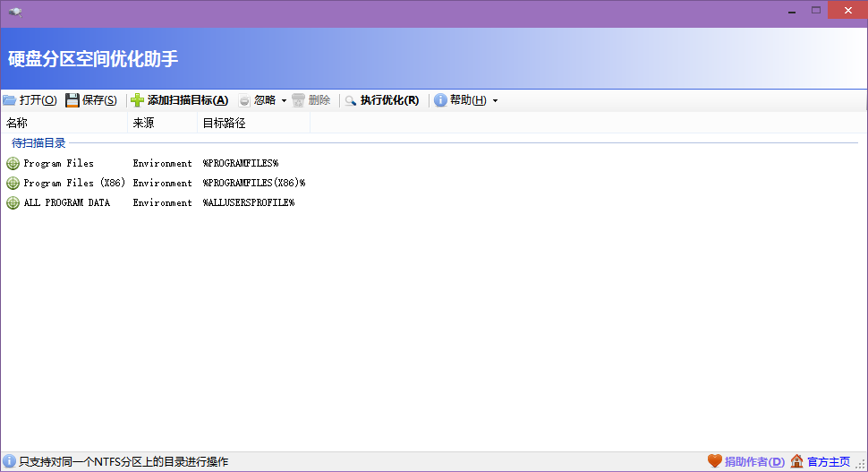This screenshot has height=472, width=868.
Task: Click the %ALLUSERSPROFILE% path cell
Action: click(x=249, y=202)
